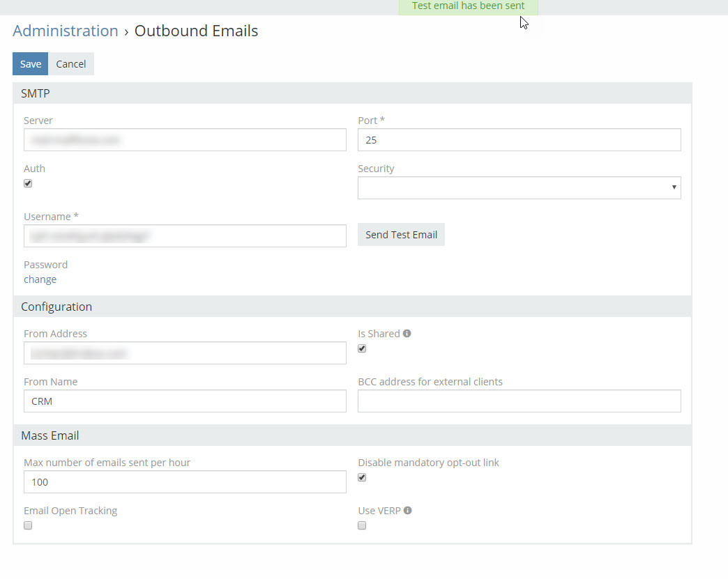The width and height of the screenshot is (728, 579).
Task: Open the Security dropdown
Action: point(519,188)
